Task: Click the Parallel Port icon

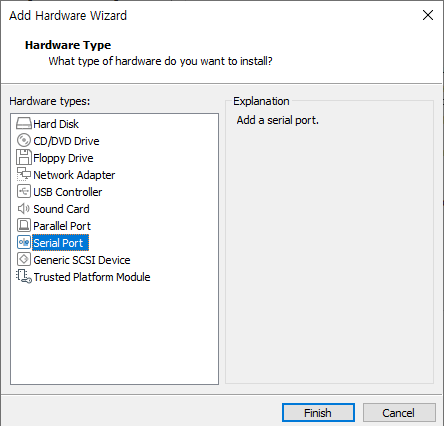Action: [24, 225]
